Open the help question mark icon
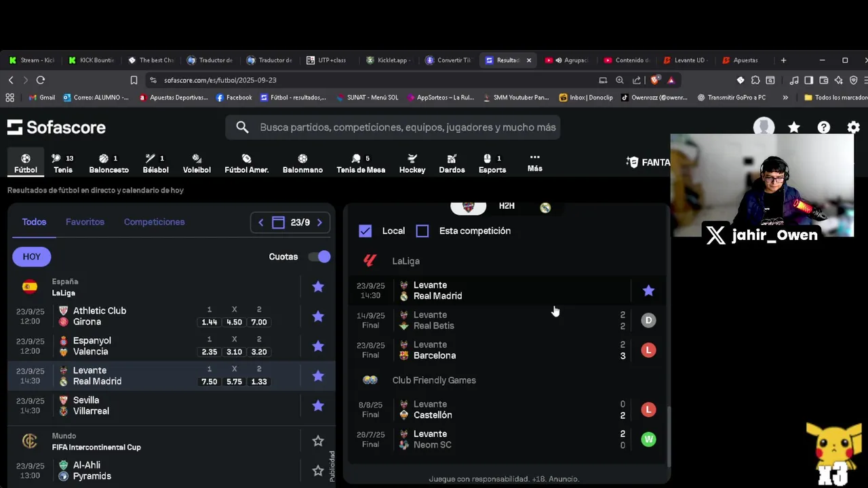Image resolution: width=868 pixels, height=488 pixels. [x=823, y=127]
